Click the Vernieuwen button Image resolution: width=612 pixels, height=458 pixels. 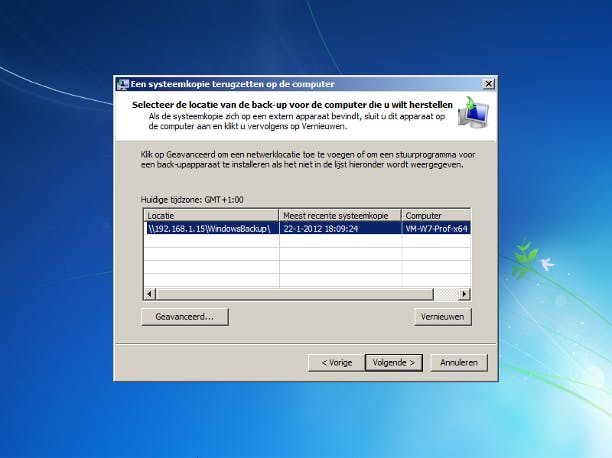click(443, 317)
